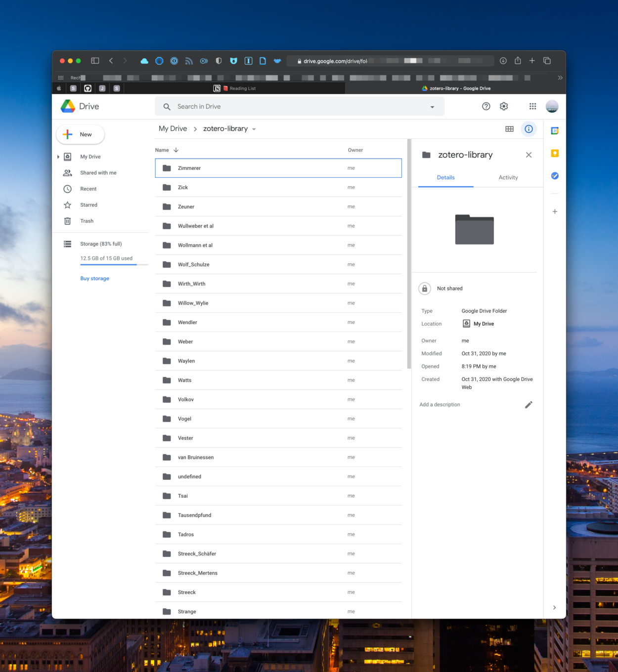Click the storage usage progress bar
The height and width of the screenshot is (672, 618).
[114, 265]
